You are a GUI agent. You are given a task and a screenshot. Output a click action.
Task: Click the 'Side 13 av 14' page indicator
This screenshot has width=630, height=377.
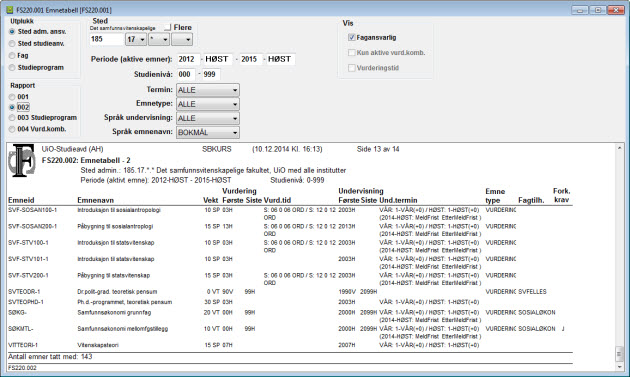pos(378,150)
